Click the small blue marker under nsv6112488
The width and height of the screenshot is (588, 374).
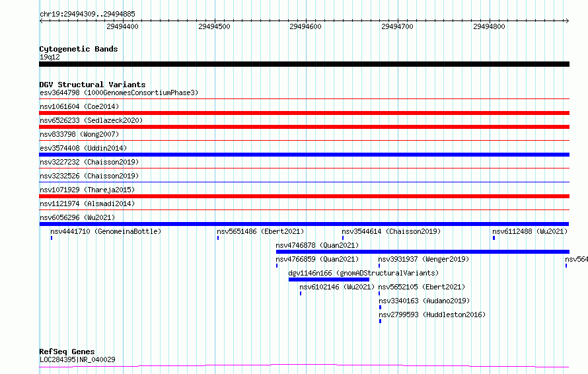(494, 238)
